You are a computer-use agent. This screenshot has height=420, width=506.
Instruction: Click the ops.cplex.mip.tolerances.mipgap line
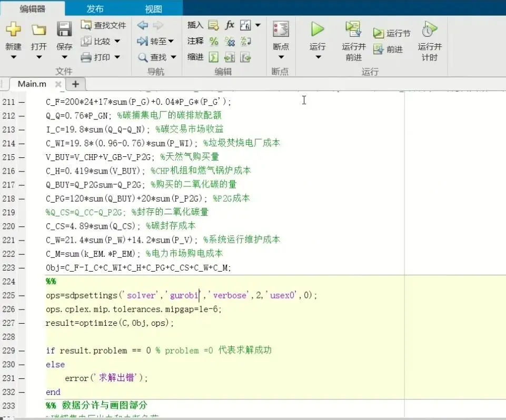[x=133, y=309]
